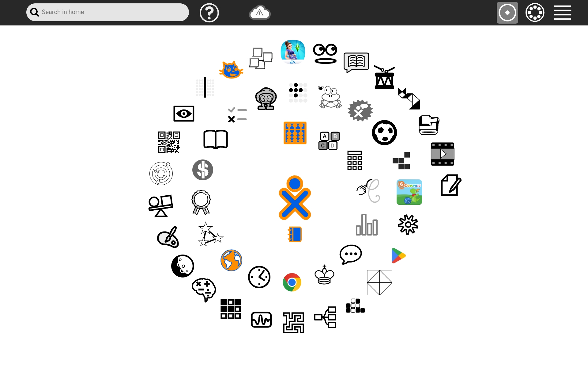Expand the hamburger menu top right
588x368 pixels.
click(x=563, y=12)
